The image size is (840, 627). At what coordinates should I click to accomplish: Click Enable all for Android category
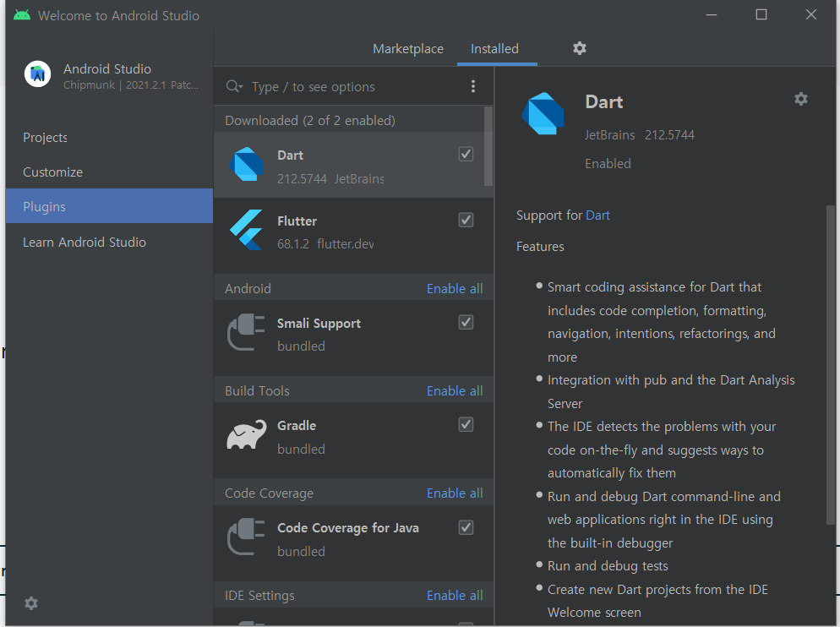click(455, 288)
